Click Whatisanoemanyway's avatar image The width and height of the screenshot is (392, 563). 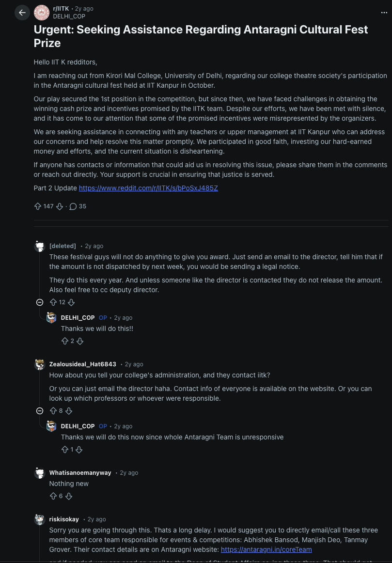point(40,473)
